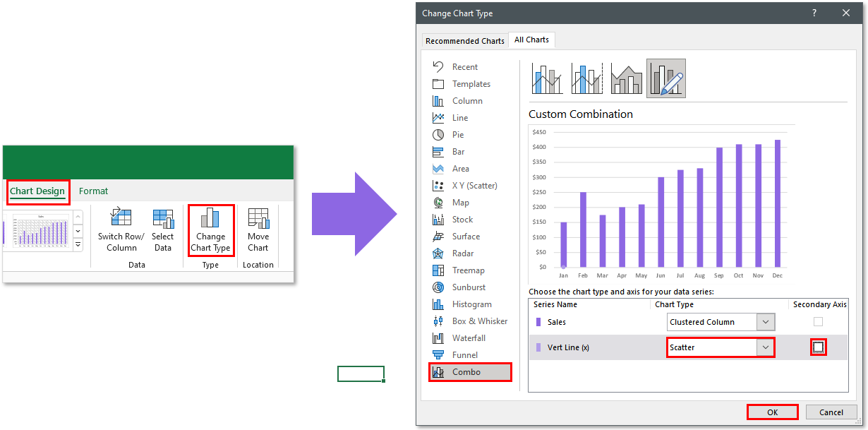Switch to All Charts tab
The height and width of the screenshot is (430, 868).
point(531,40)
